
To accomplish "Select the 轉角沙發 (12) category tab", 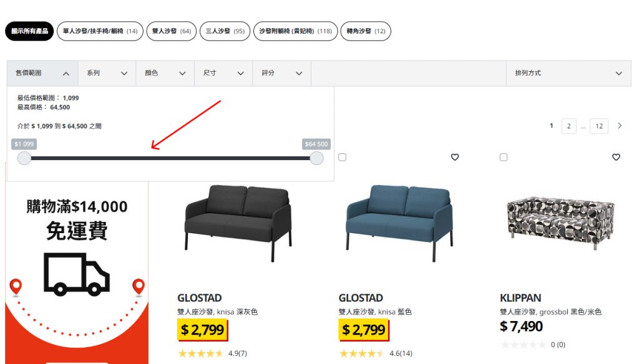I will tap(366, 31).
